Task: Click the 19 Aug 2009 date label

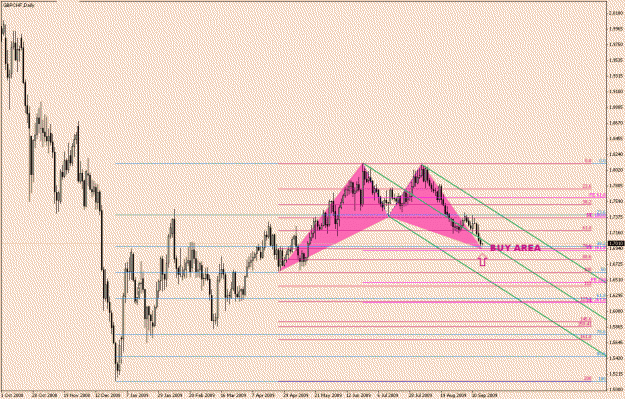Action: pos(453,396)
